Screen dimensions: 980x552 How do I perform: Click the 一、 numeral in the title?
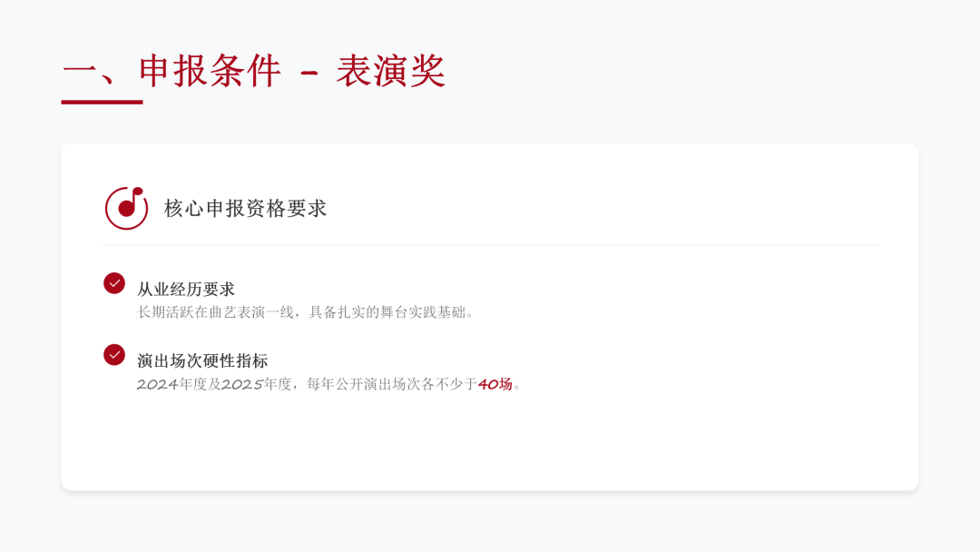coord(89,71)
